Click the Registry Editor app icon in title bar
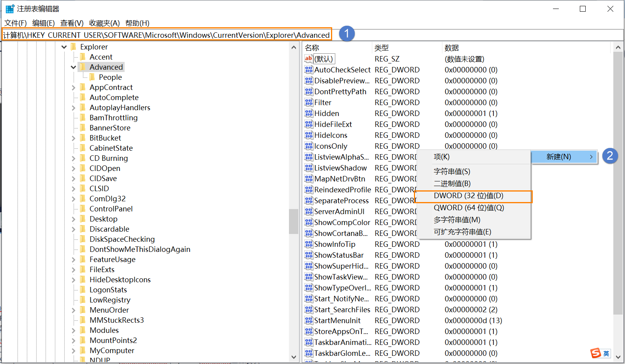Screen dimensions: 625x364 (10, 9)
